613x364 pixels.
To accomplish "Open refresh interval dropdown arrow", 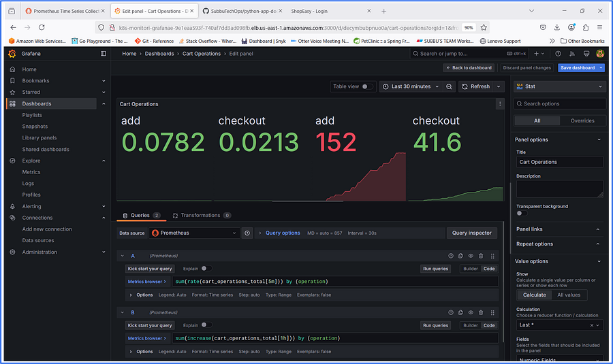I will (499, 86).
